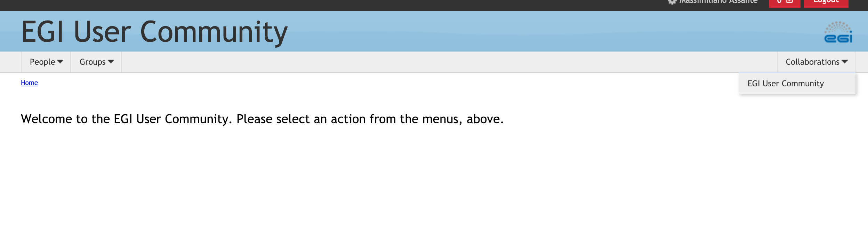Click the EGI User Community page title
The width and height of the screenshot is (868, 234).
tap(154, 32)
